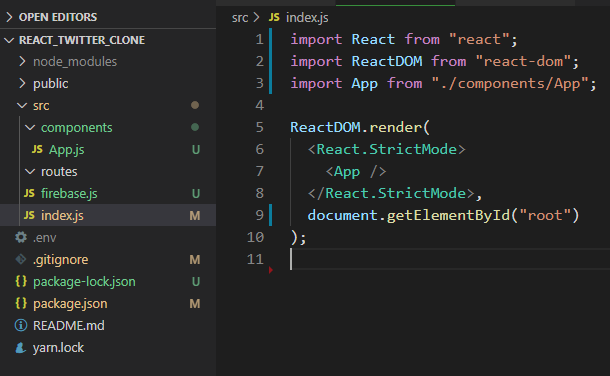Open package-lock.json in the explorer
The width and height of the screenshot is (610, 376).
(84, 282)
